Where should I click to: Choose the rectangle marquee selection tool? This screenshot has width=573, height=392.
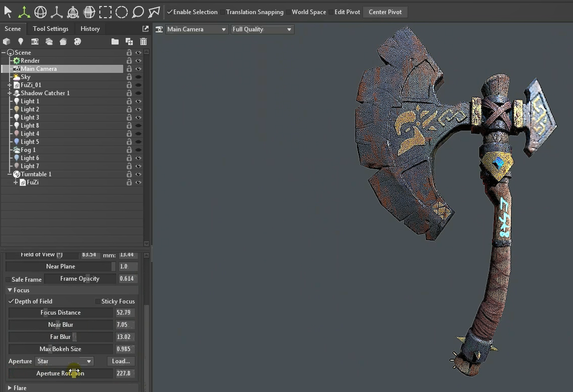105,12
